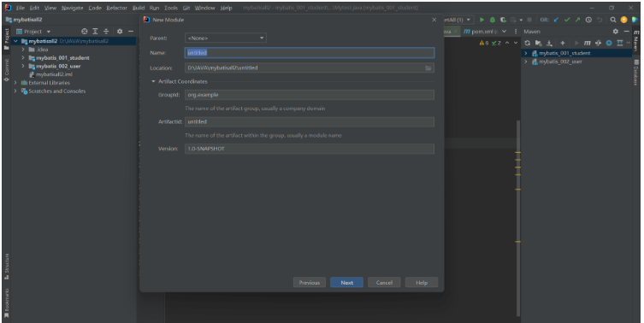Collapse the Artifact Coordinates section

click(154, 82)
